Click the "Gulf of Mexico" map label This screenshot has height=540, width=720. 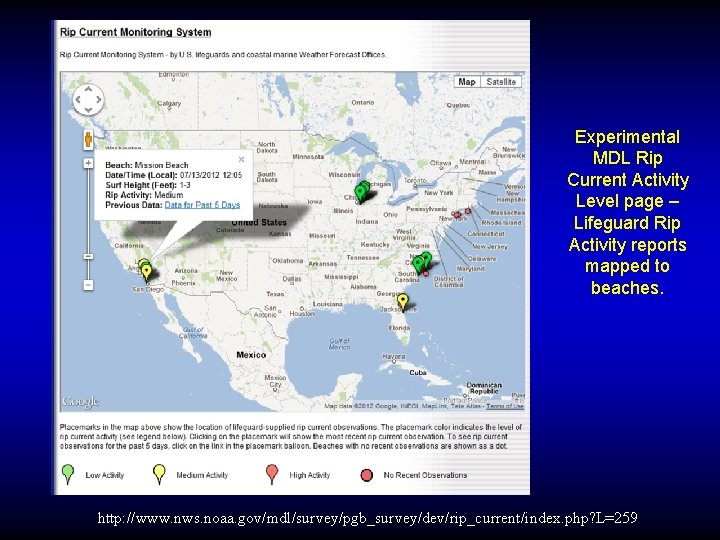tap(339, 343)
